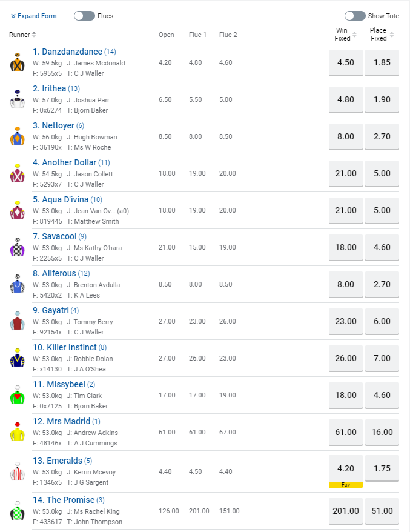Screen dimensions: 410x532
Task: Click Nettoyer's orange and blue silks icon
Action: pos(17,136)
